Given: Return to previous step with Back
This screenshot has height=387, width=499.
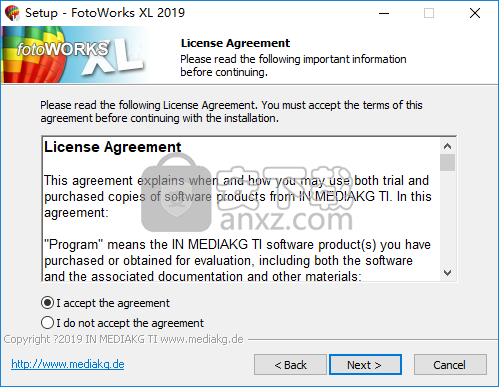Looking at the screenshot, I should tap(290, 365).
